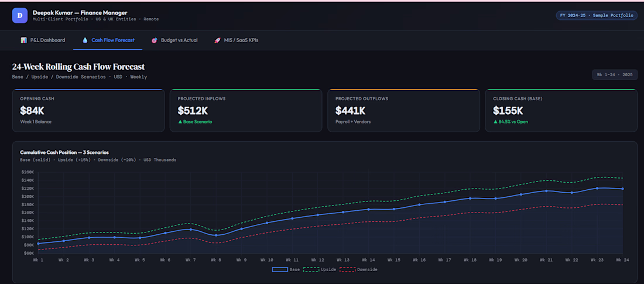Click the '▲ 84.5% vs Open' text

pyautogui.click(x=511, y=122)
